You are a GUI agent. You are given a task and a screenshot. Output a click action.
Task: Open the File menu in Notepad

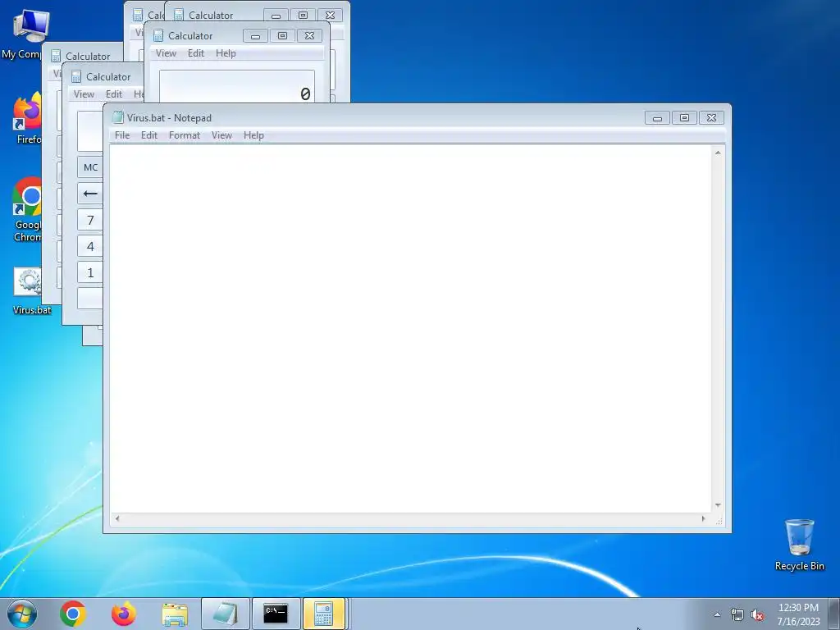[x=122, y=135]
